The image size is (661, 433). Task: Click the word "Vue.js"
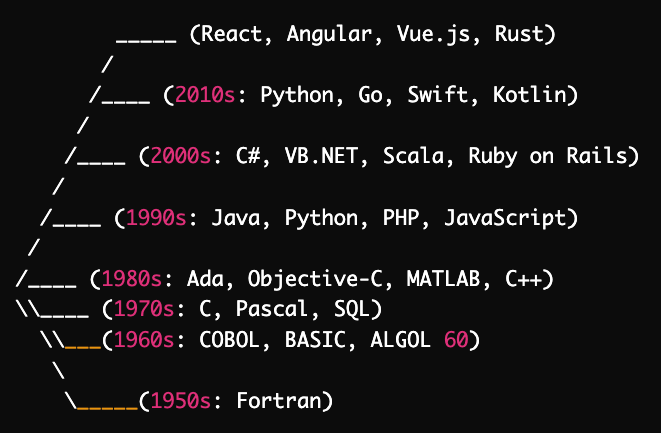pos(433,35)
